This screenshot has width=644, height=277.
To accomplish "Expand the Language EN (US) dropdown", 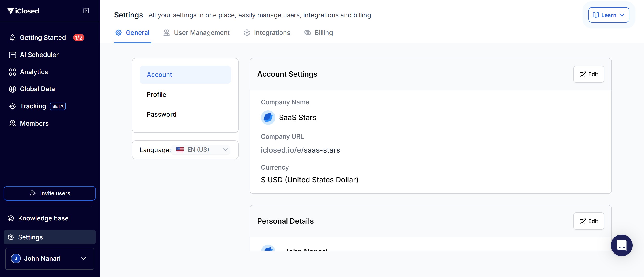I will [x=201, y=150].
